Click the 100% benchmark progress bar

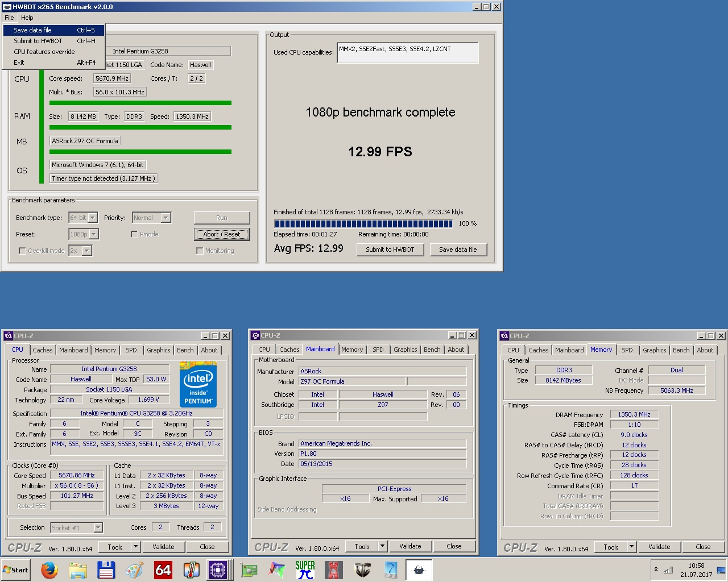click(363, 223)
